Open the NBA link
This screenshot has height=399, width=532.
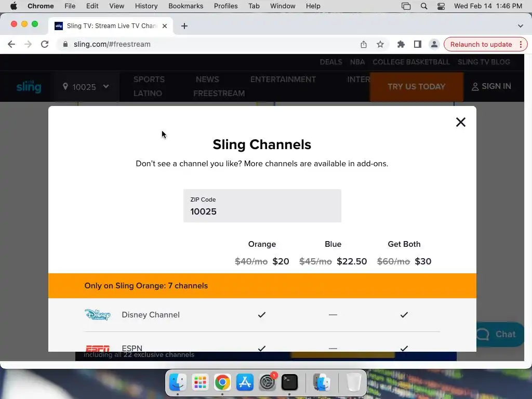[357, 62]
